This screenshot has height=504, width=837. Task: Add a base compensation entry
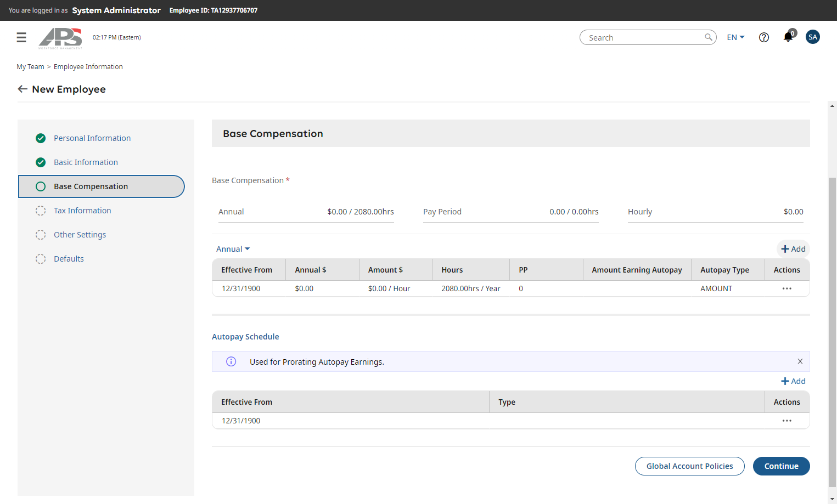793,249
